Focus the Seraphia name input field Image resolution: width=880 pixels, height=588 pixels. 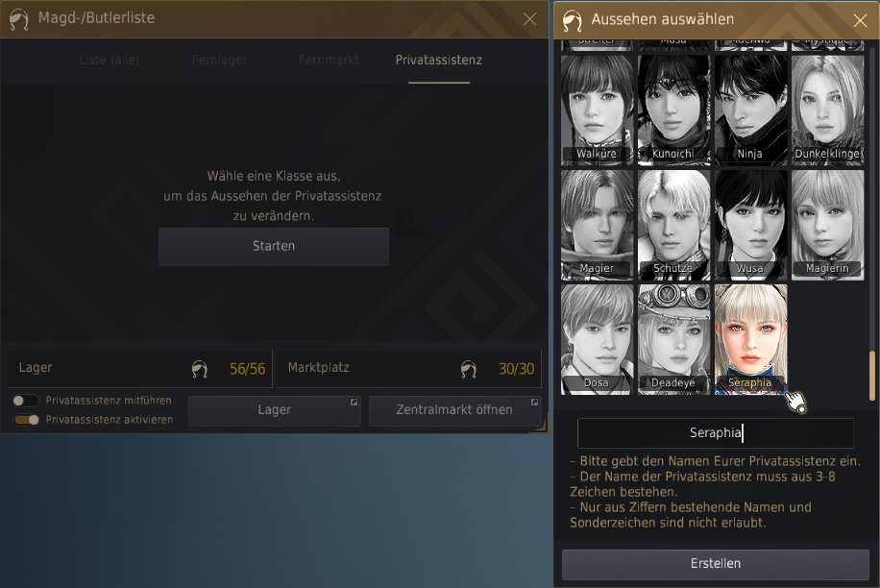pyautogui.click(x=716, y=432)
